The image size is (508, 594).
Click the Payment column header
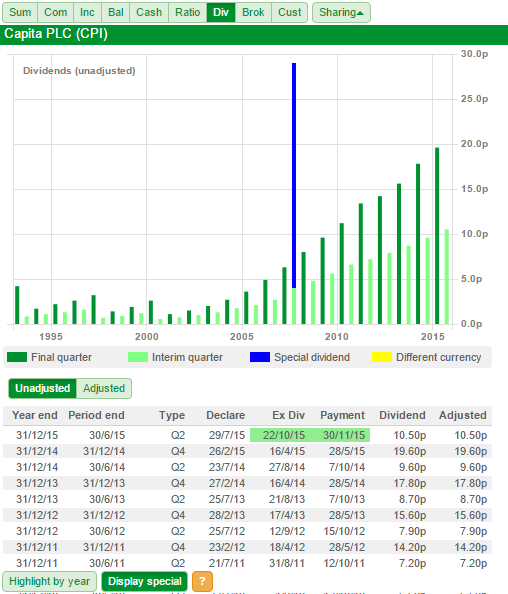pos(342,416)
